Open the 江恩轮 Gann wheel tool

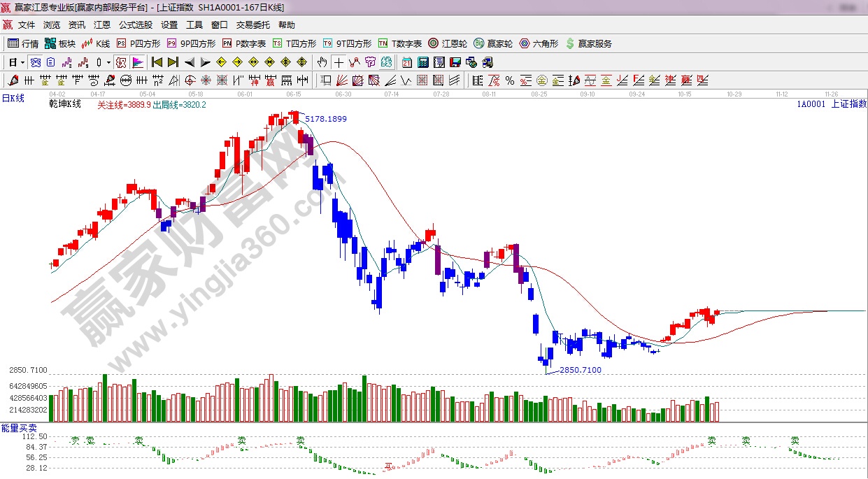click(448, 43)
